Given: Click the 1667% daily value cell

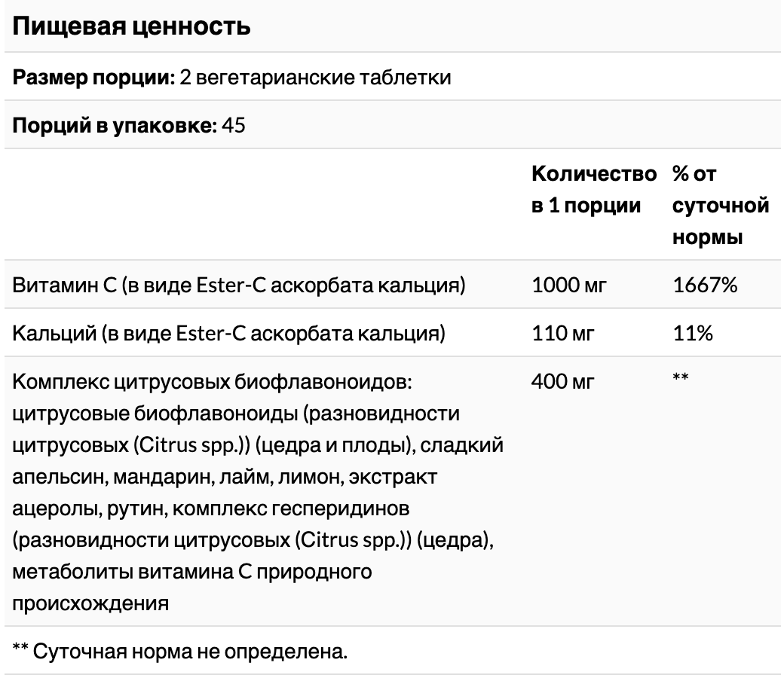Looking at the screenshot, I should (x=705, y=286).
